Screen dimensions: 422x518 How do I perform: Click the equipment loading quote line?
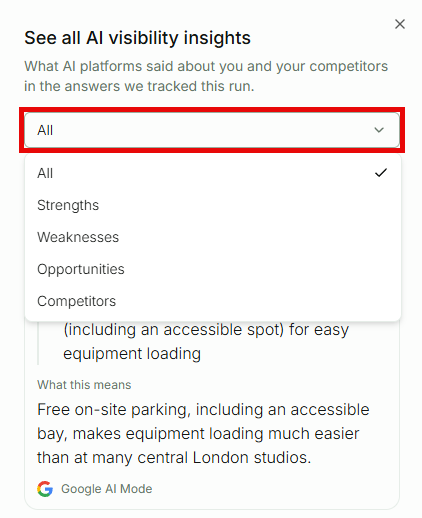click(132, 354)
